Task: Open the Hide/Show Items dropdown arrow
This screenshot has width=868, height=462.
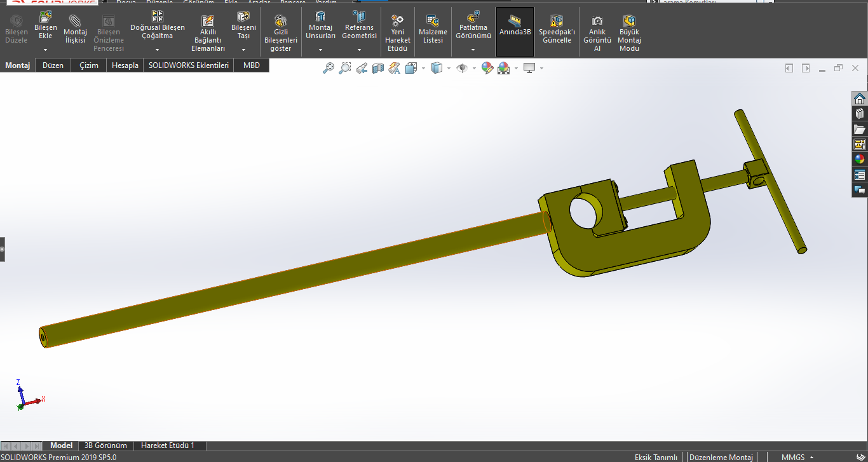Action: pos(474,68)
